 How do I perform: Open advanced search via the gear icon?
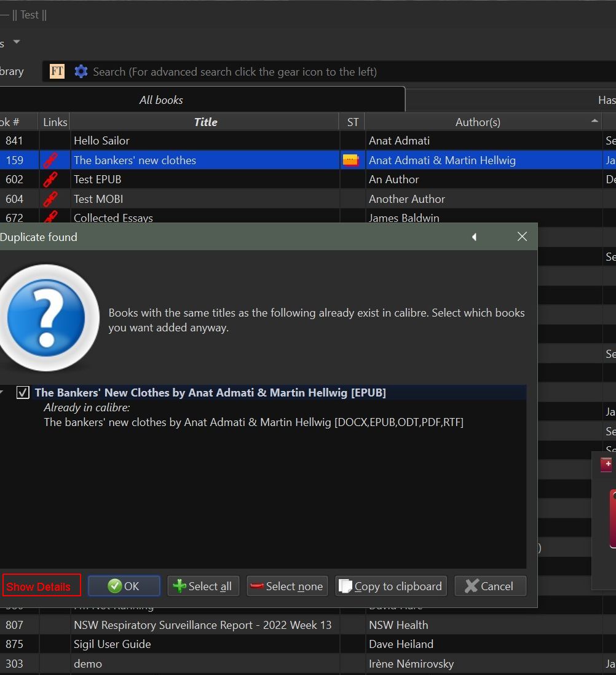81,71
